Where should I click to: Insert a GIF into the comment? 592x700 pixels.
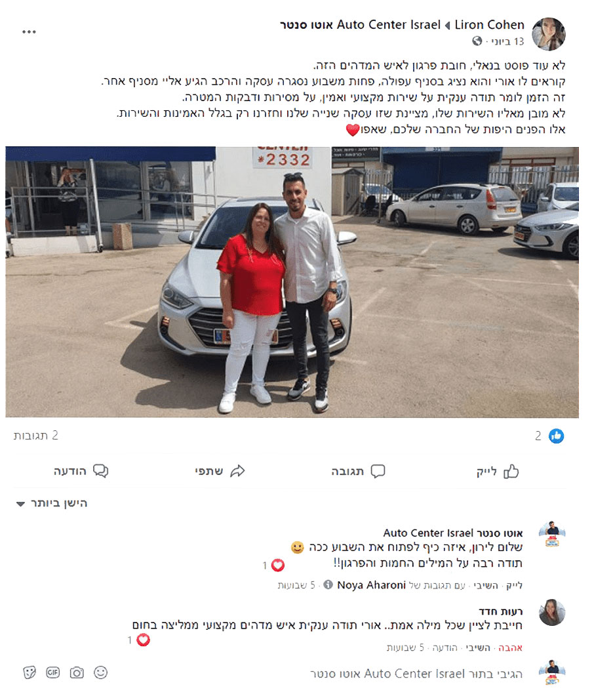(52, 672)
